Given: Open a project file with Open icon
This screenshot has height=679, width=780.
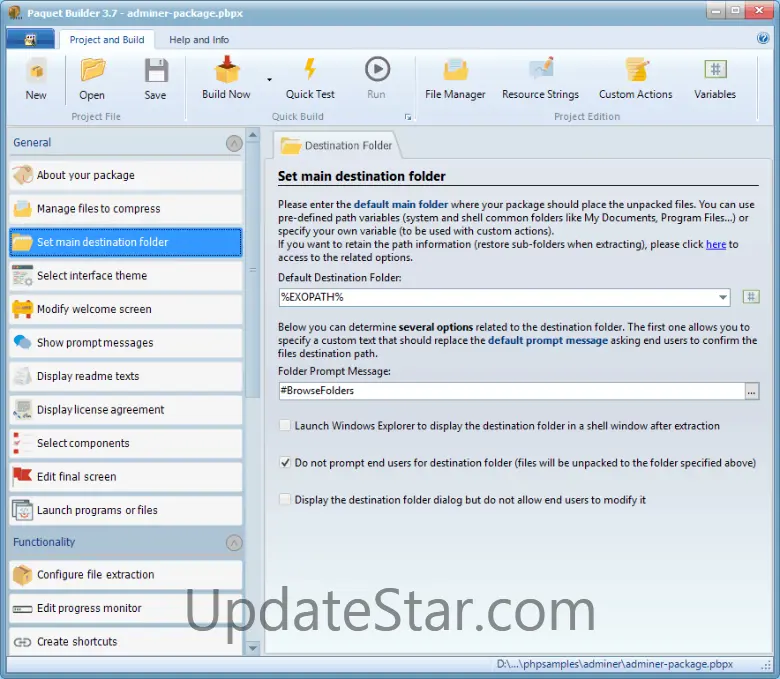Looking at the screenshot, I should pos(92,80).
